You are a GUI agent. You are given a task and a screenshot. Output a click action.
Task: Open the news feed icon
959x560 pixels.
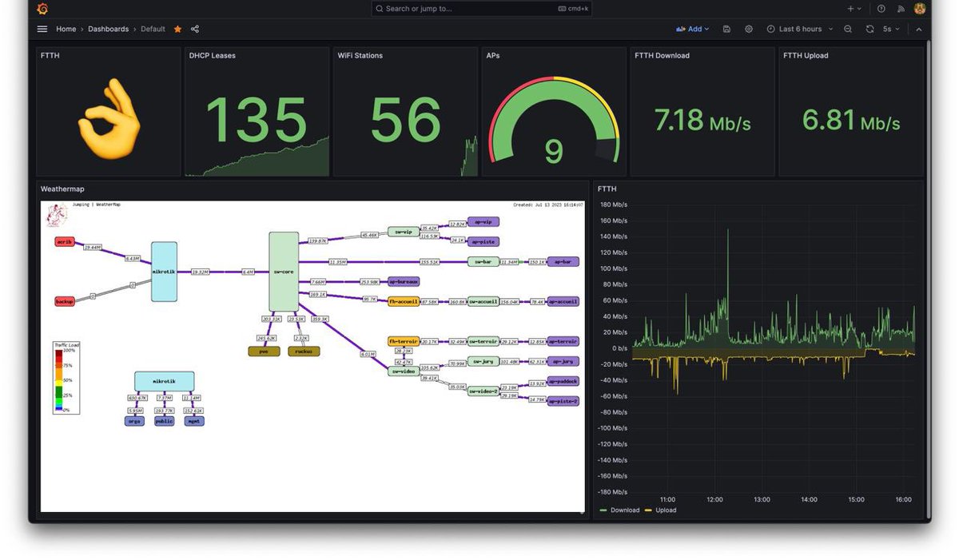pos(901,9)
